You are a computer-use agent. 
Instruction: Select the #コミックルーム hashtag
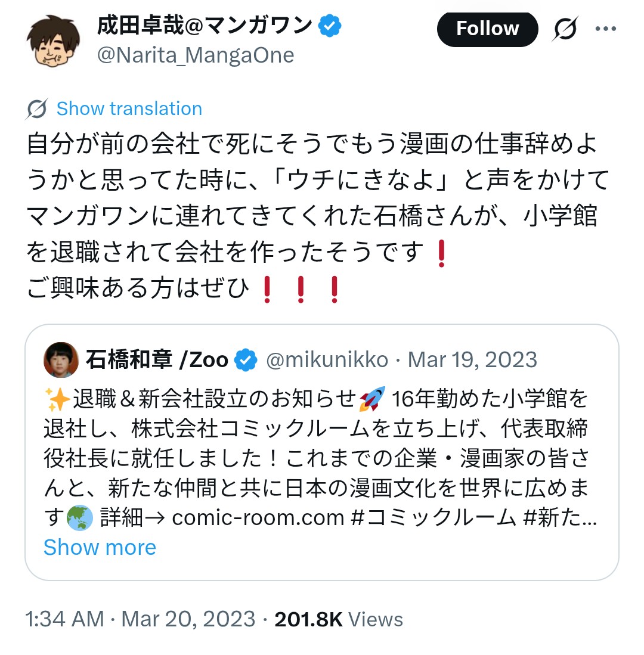[x=434, y=517]
